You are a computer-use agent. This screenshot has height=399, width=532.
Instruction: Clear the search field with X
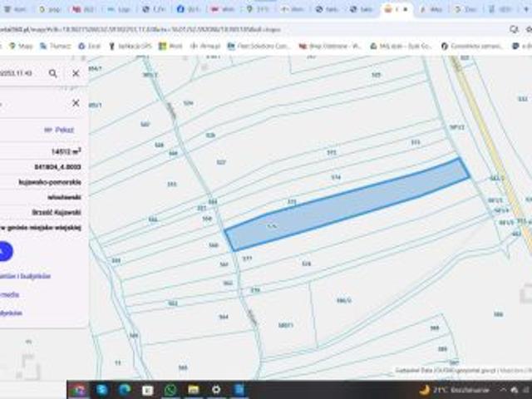[76, 73]
